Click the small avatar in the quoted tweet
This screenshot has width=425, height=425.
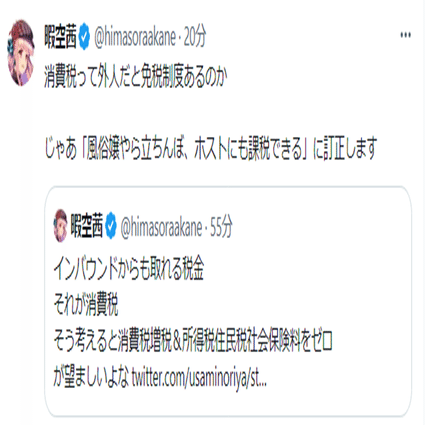tap(61, 226)
